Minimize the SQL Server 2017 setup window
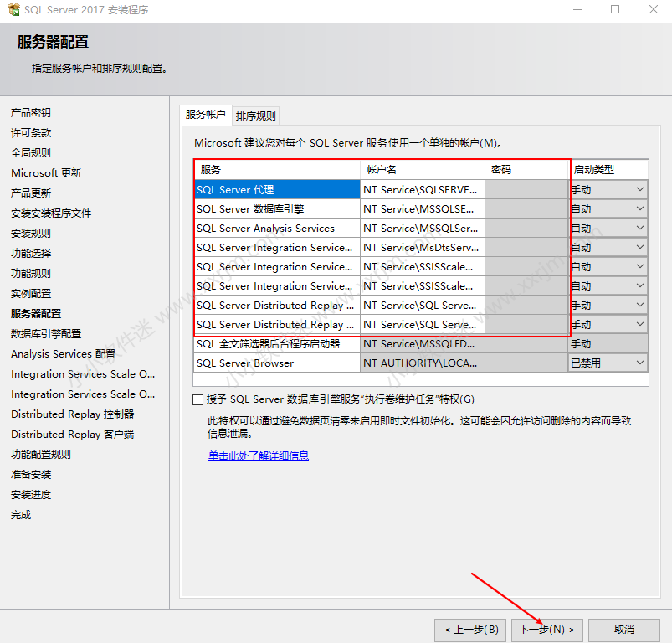The width and height of the screenshot is (672, 643). 577,9
